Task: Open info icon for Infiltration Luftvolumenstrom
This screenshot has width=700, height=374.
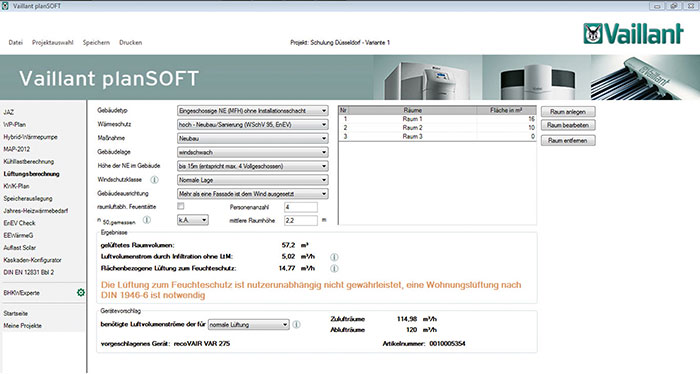Action: pos(334,257)
